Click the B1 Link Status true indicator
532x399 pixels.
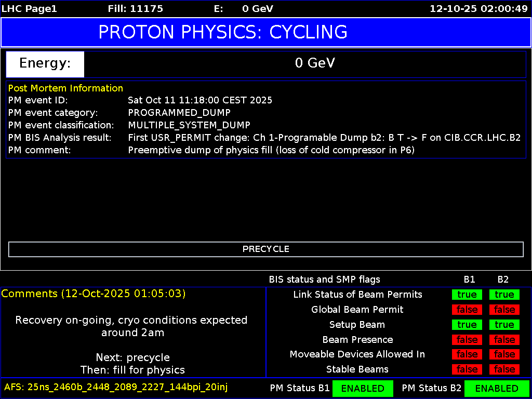[x=467, y=294]
